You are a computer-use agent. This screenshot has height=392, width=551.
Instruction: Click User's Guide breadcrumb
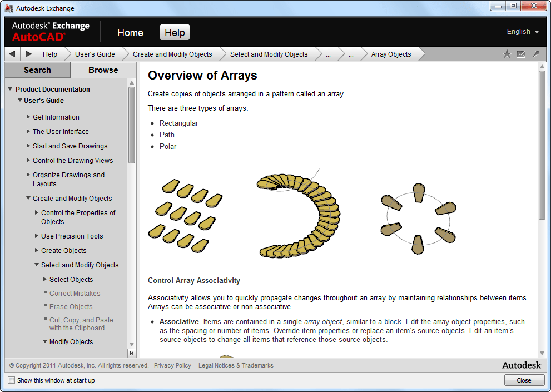(x=95, y=54)
